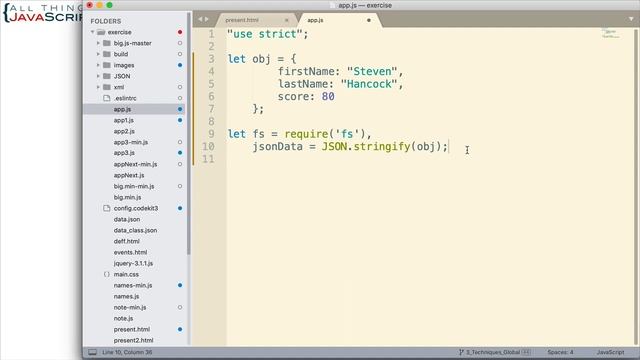Viewport: 640px width, 360px height.
Task: Open app3.js file
Action: (124, 153)
